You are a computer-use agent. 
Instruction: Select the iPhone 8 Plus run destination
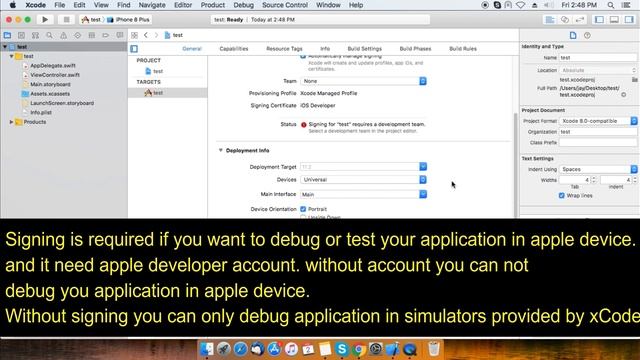pos(129,20)
